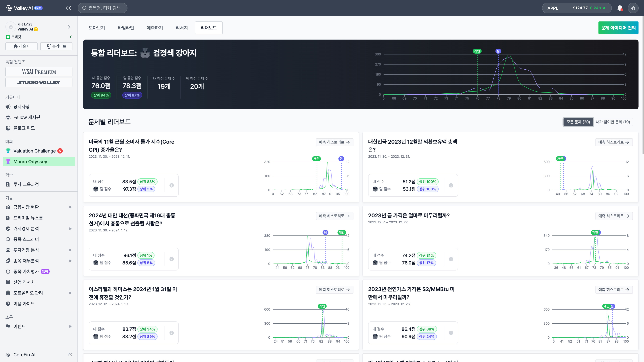Click the flame profile icon in header
This screenshot has height=362, width=644.
point(633,8)
